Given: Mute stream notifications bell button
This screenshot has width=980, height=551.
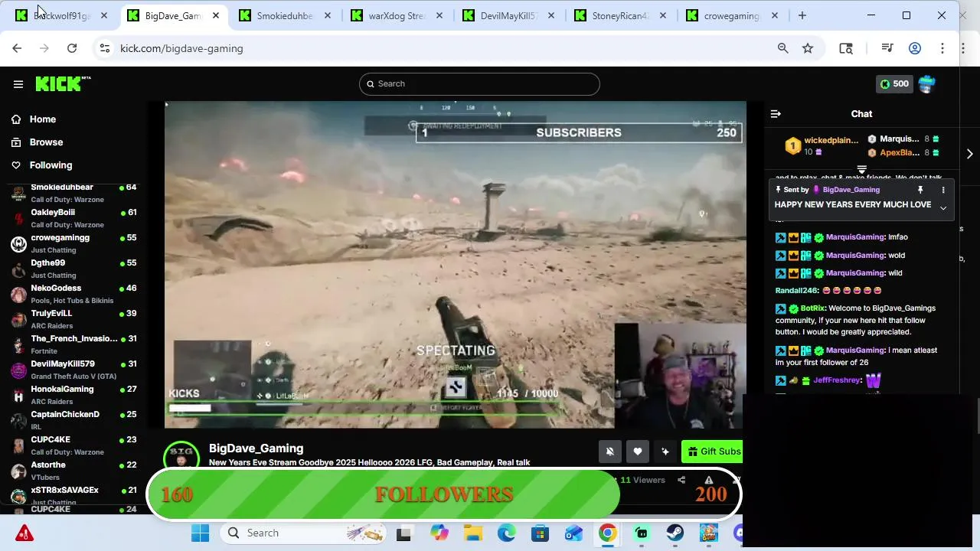Looking at the screenshot, I should point(610,452).
